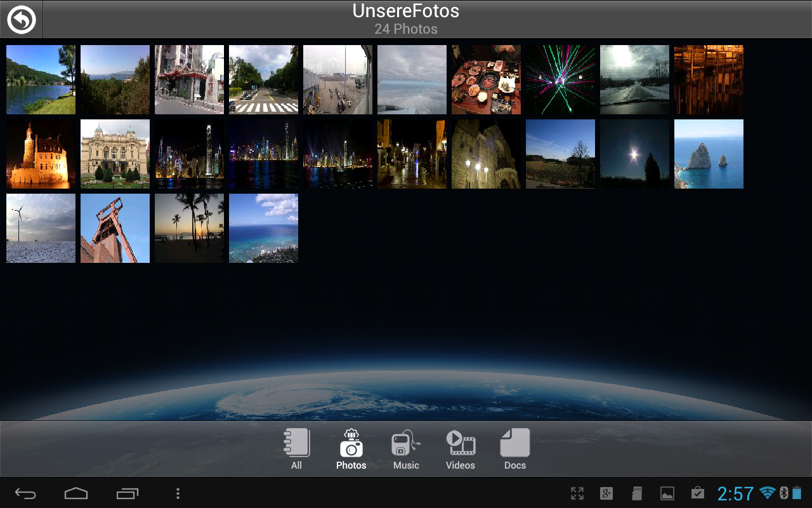Viewport: 812px width, 508px height.
Task: Tap the fullscreen expand icon in status bar
Action: (x=577, y=493)
